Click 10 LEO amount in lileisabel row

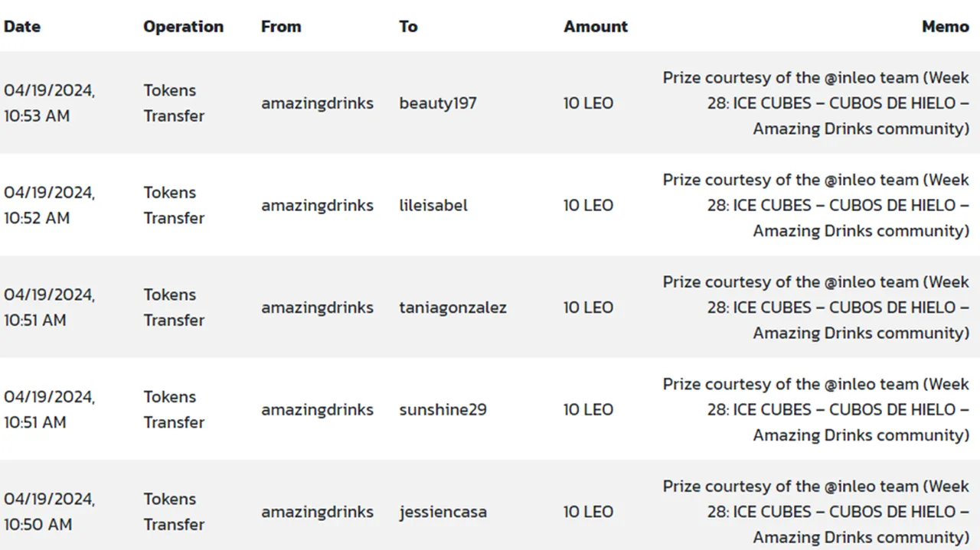[x=588, y=205]
